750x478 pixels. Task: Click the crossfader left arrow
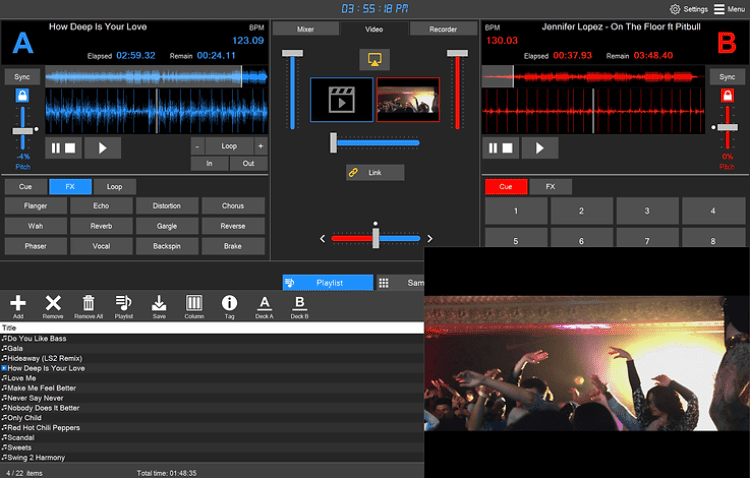(x=322, y=239)
